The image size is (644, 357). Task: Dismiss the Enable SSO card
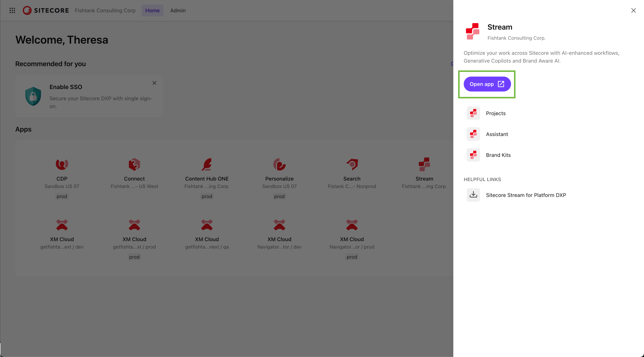coord(154,83)
